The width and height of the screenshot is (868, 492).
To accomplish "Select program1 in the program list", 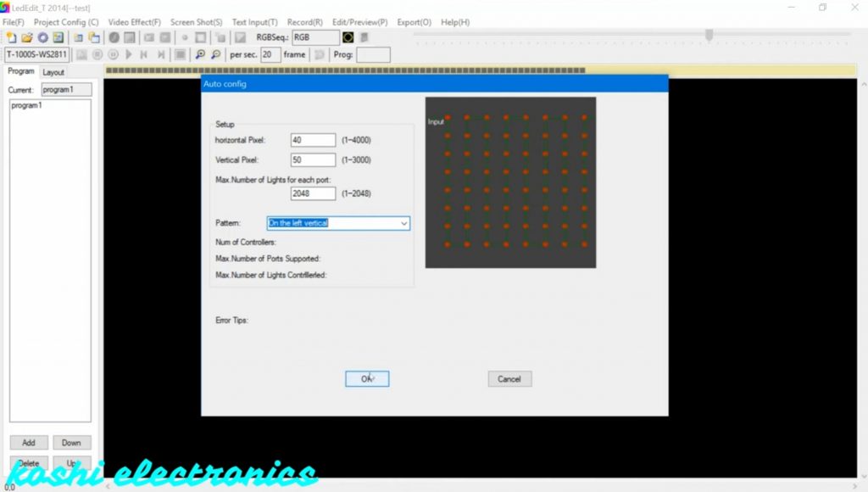I will click(x=26, y=105).
